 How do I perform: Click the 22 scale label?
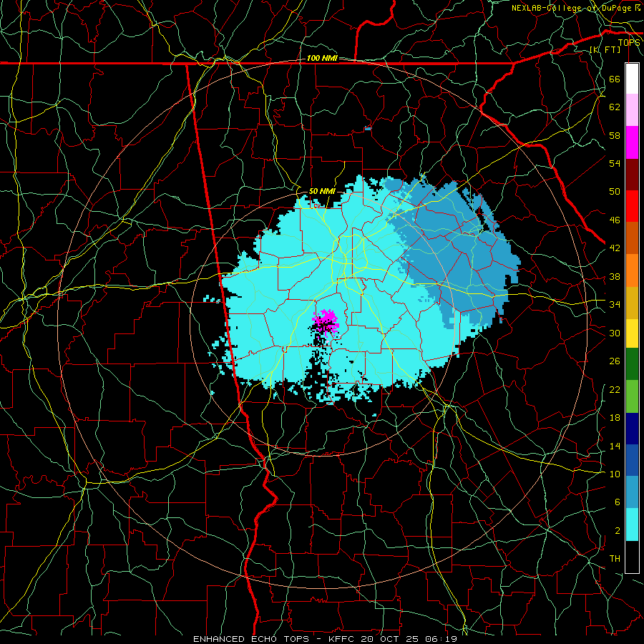[615, 389]
